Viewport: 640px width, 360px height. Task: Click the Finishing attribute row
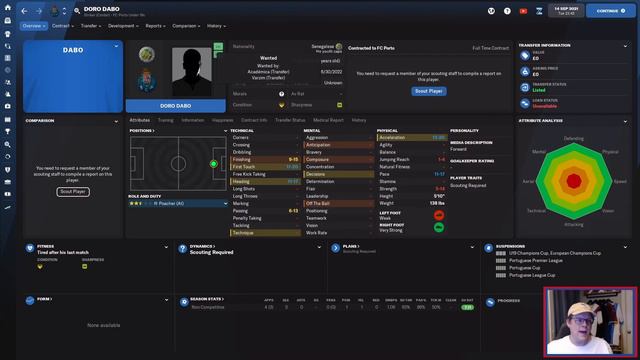tap(265, 160)
